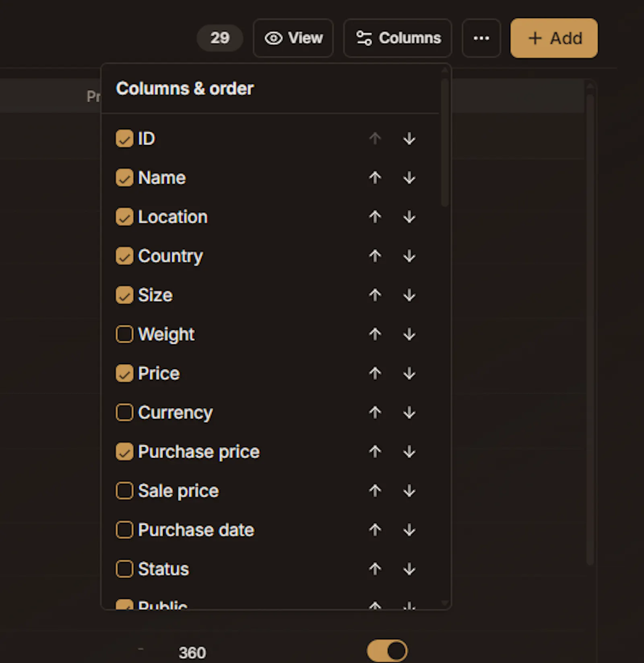The height and width of the screenshot is (663, 644).
Task: Move Name column up
Action: click(x=375, y=178)
